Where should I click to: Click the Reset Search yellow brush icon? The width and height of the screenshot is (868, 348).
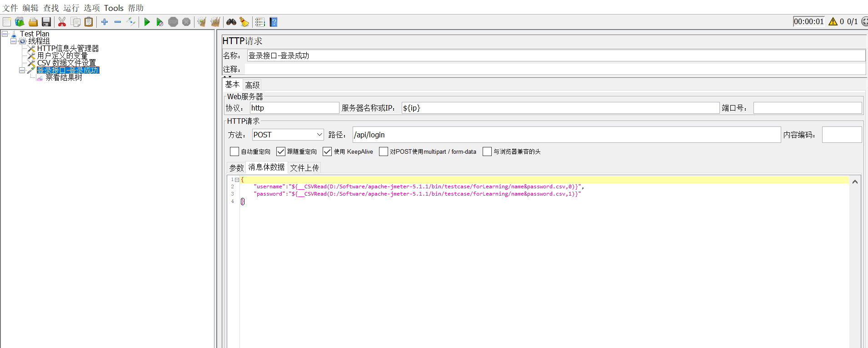coord(244,22)
